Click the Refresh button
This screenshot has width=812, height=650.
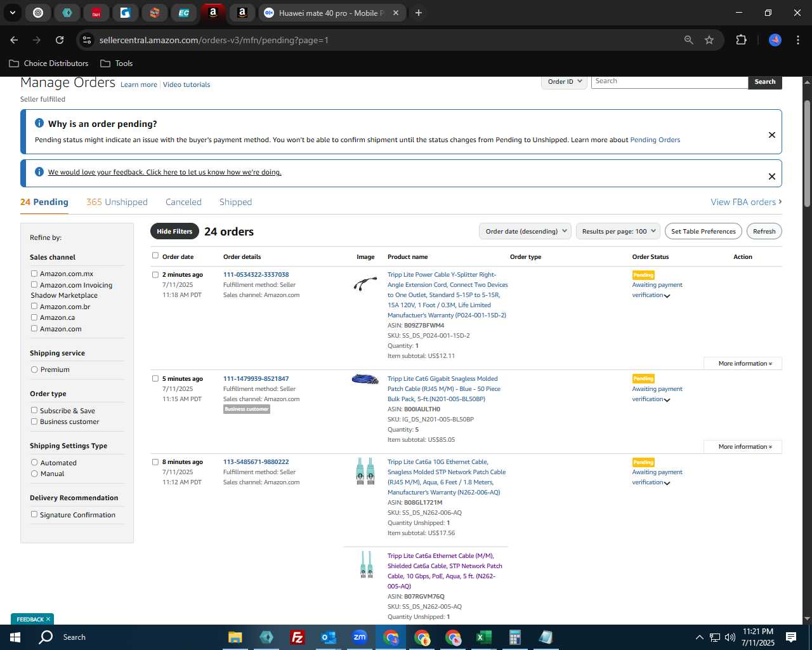[764, 231]
